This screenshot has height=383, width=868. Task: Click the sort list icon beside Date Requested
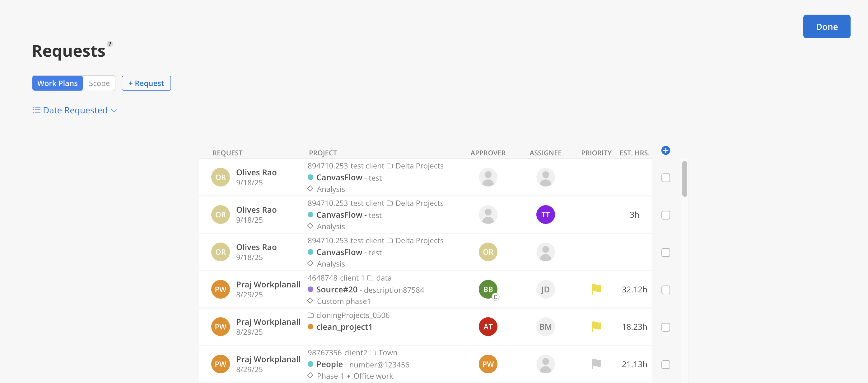pos(36,110)
